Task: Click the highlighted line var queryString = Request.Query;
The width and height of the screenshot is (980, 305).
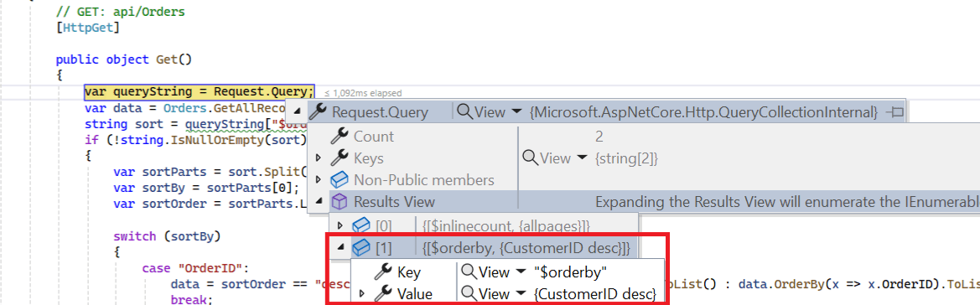Action: (200, 92)
